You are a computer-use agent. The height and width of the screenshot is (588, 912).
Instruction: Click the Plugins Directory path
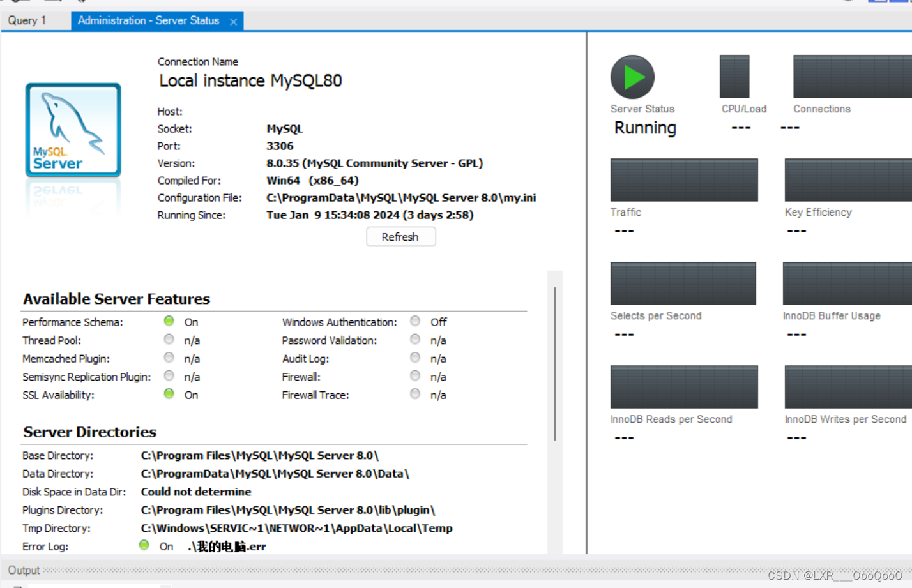(288, 510)
